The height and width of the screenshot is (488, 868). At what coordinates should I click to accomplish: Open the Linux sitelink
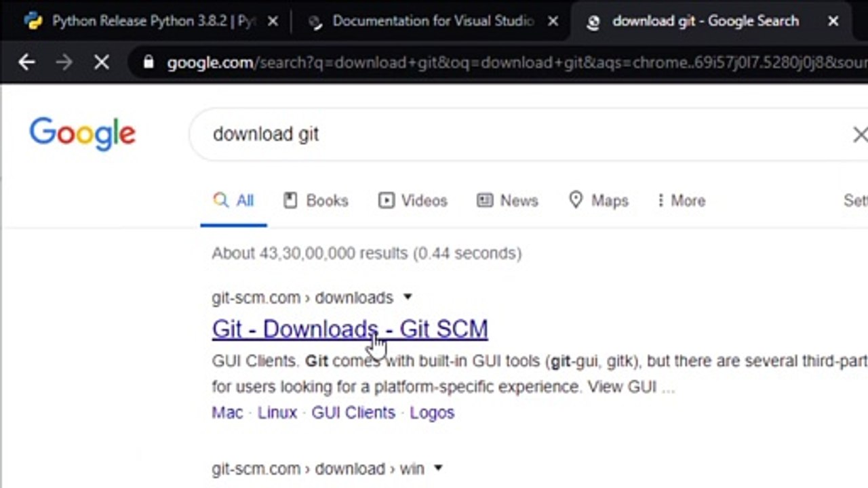click(x=277, y=413)
